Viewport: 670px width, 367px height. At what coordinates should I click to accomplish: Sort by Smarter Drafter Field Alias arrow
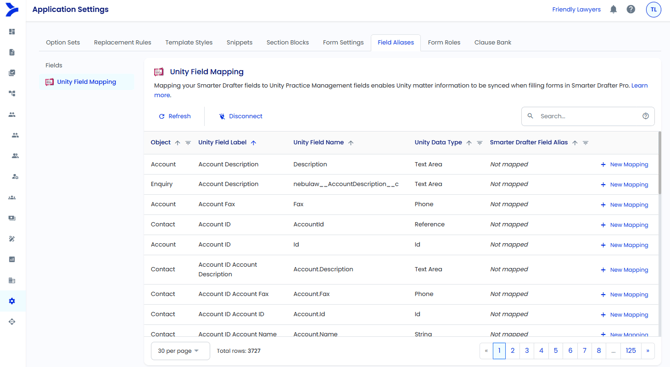575,143
